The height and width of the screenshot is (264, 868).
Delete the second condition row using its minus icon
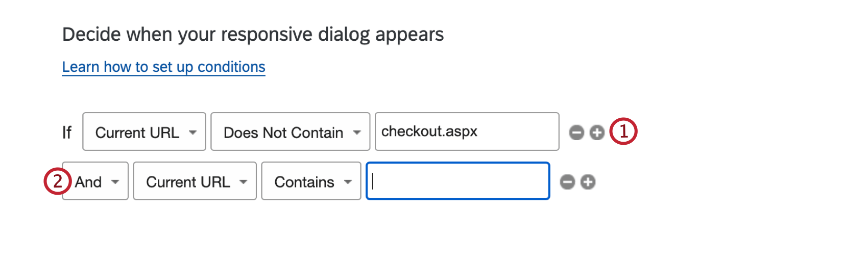[567, 182]
